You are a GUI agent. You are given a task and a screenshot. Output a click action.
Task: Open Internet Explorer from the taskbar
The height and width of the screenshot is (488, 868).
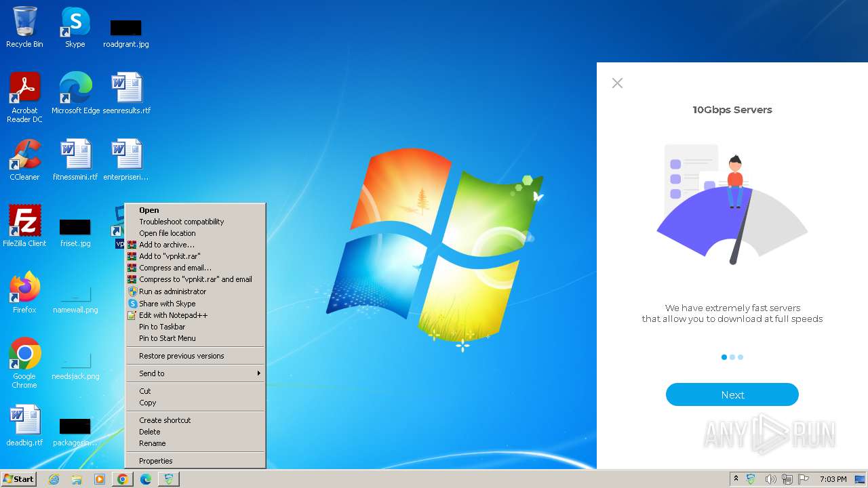tap(54, 479)
